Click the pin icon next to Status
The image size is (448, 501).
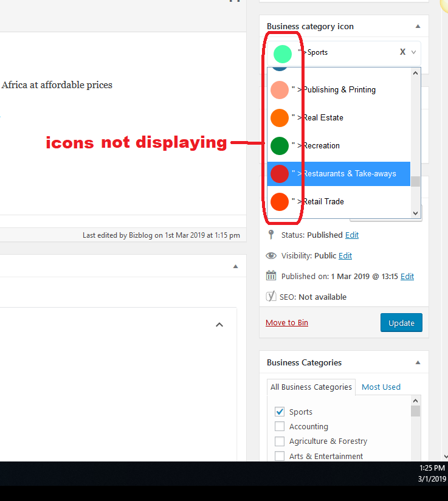pyautogui.click(x=271, y=235)
